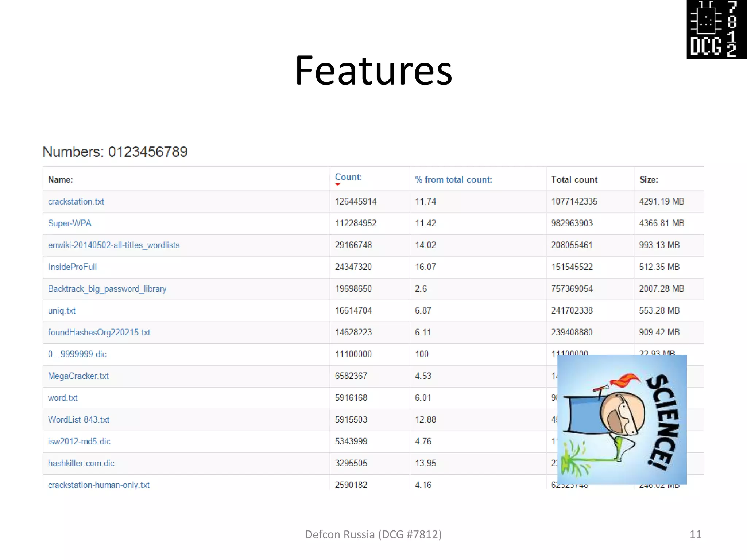Open 0...9999999.dic link
Image resolution: width=747 pixels, height=560 pixels.
click(77, 354)
